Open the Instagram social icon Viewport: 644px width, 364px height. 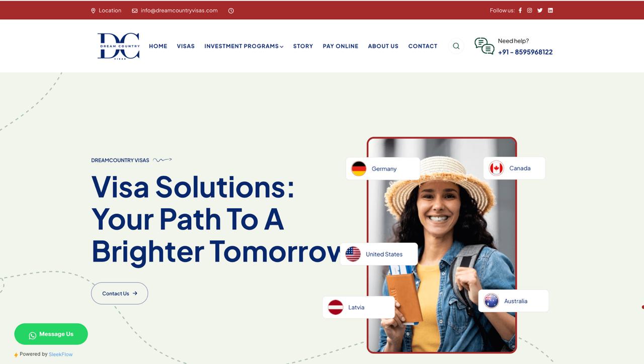[x=529, y=10]
